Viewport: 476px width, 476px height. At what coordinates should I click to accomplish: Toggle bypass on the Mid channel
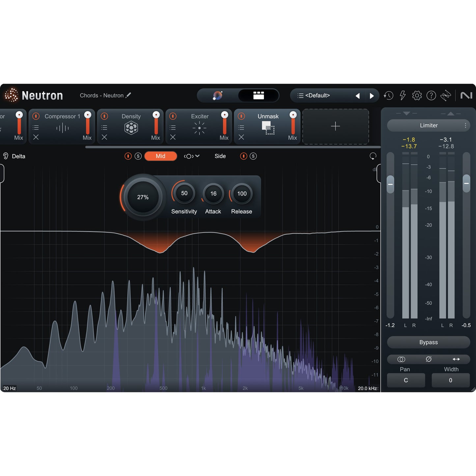(128, 156)
